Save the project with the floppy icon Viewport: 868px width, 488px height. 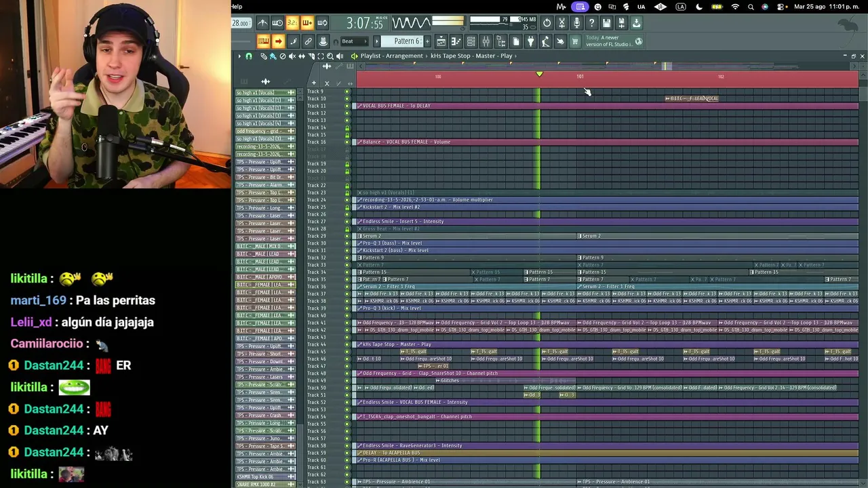(x=606, y=23)
